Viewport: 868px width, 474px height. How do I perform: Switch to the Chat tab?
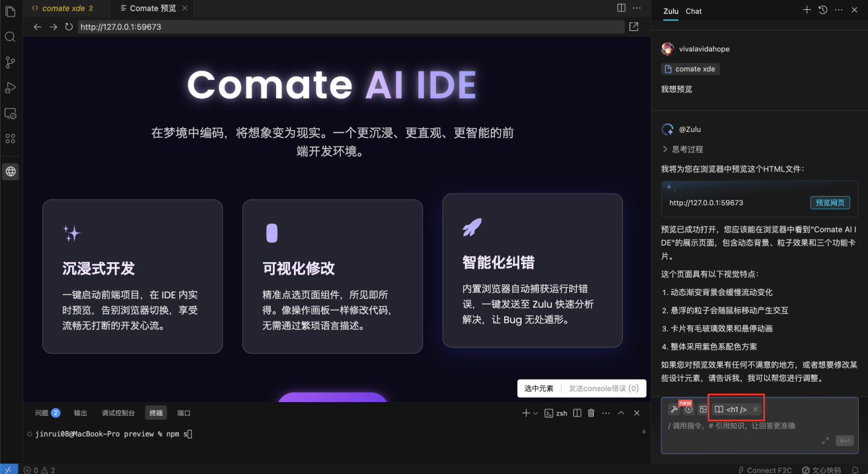click(x=694, y=11)
